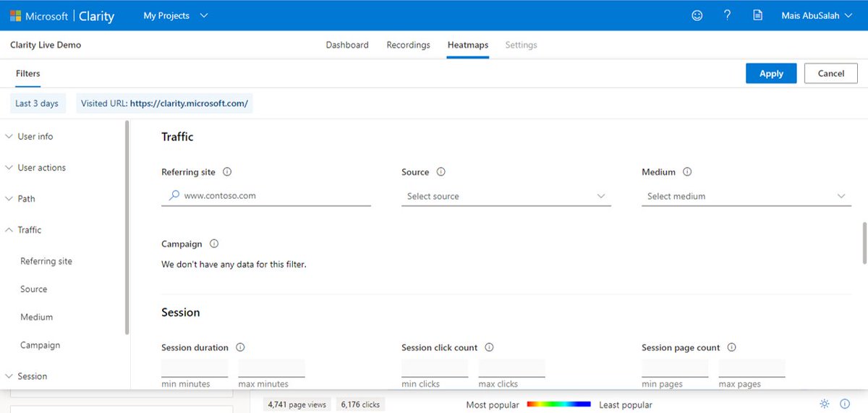The image size is (868, 413).
Task: Jump to Referring site in sidebar
Action: point(46,261)
